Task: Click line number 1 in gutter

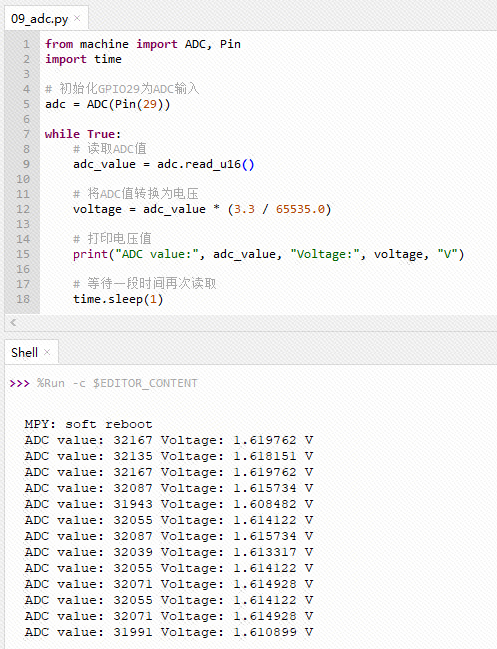Action: click(26, 44)
